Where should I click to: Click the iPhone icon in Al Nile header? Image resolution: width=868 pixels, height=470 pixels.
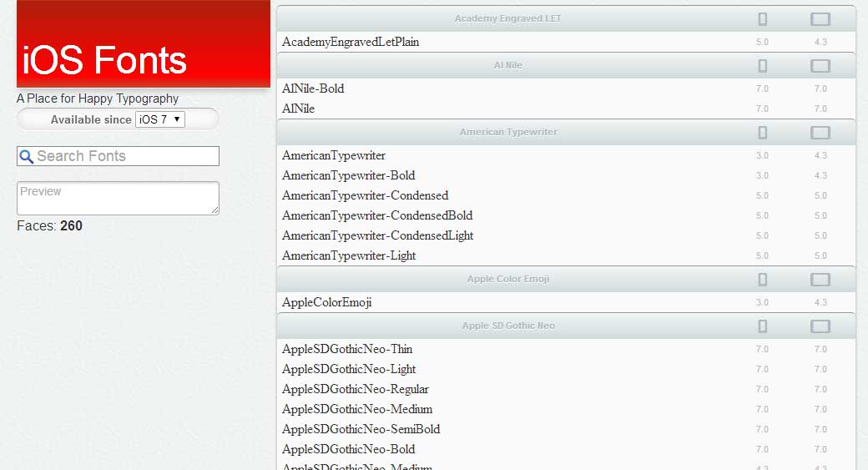(x=762, y=66)
